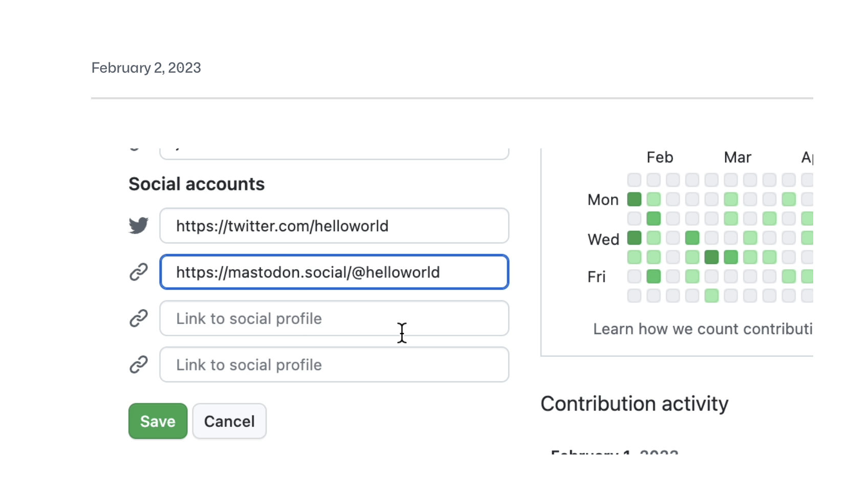
Task: Click the Twitter bird icon
Action: tap(138, 225)
